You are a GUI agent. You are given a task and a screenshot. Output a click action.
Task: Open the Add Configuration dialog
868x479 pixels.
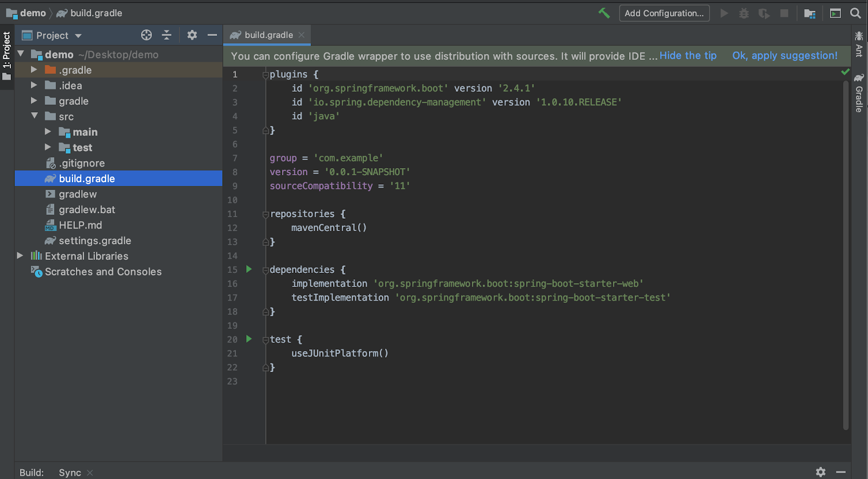pos(664,13)
